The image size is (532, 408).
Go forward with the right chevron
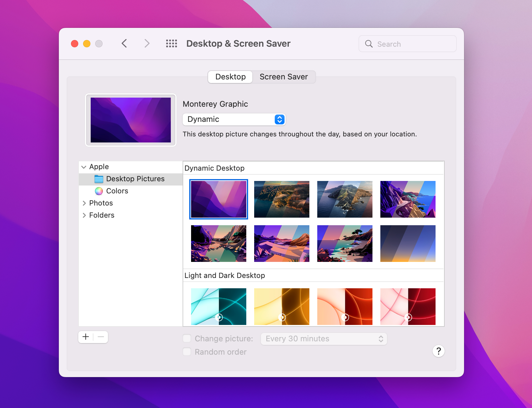pos(147,44)
